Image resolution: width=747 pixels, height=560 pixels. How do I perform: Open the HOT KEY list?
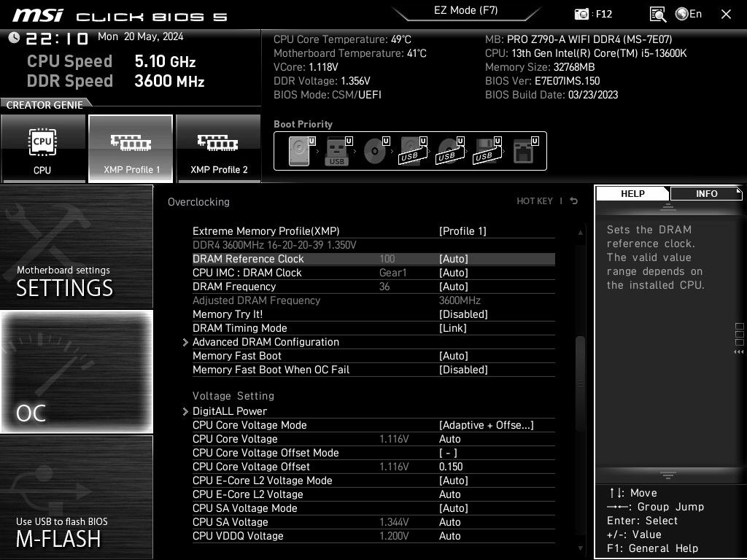[535, 201]
